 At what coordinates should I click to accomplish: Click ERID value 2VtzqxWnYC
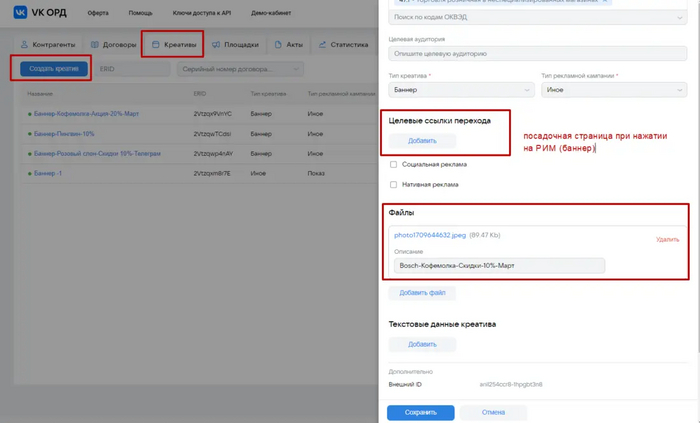point(212,114)
